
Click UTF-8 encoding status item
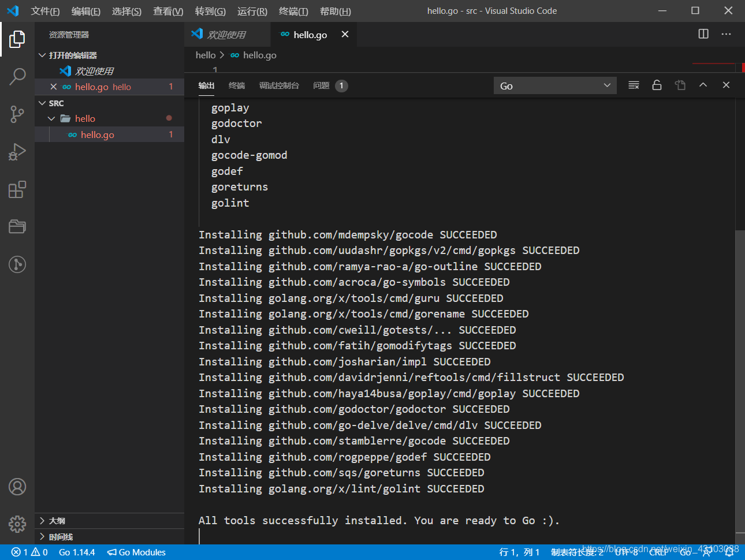coord(627,552)
